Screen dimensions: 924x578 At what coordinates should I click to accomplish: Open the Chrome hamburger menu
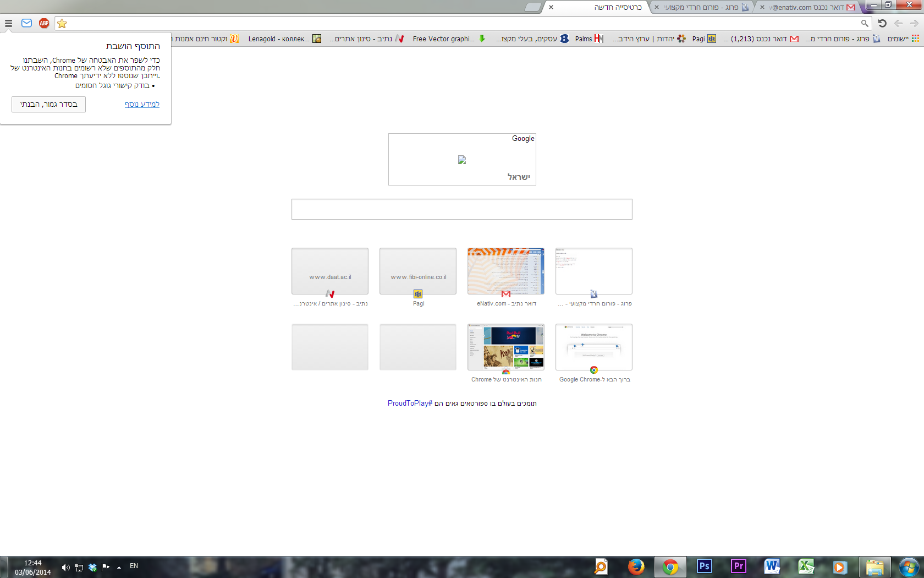8,23
